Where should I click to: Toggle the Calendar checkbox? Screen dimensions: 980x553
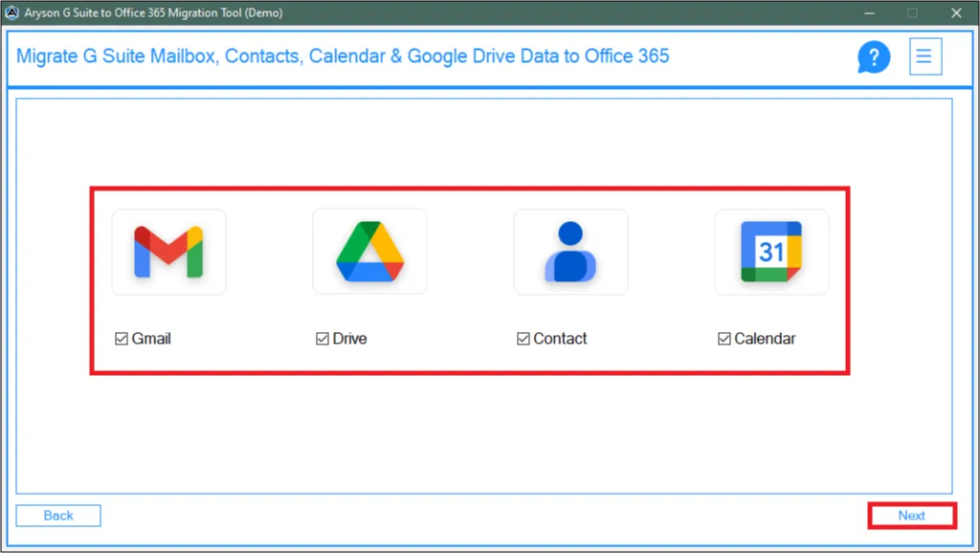[x=724, y=339]
